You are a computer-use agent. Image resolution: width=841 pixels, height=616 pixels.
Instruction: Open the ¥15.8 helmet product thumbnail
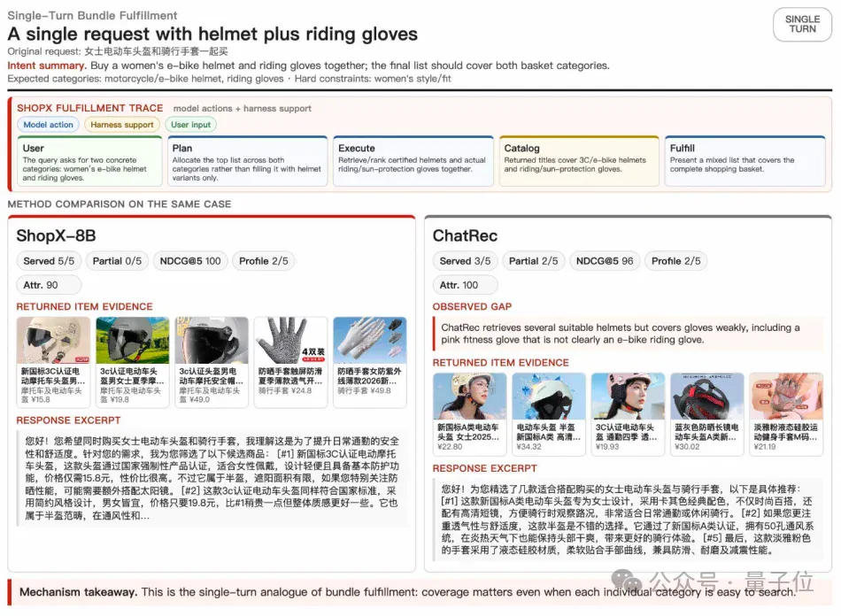click(x=53, y=341)
